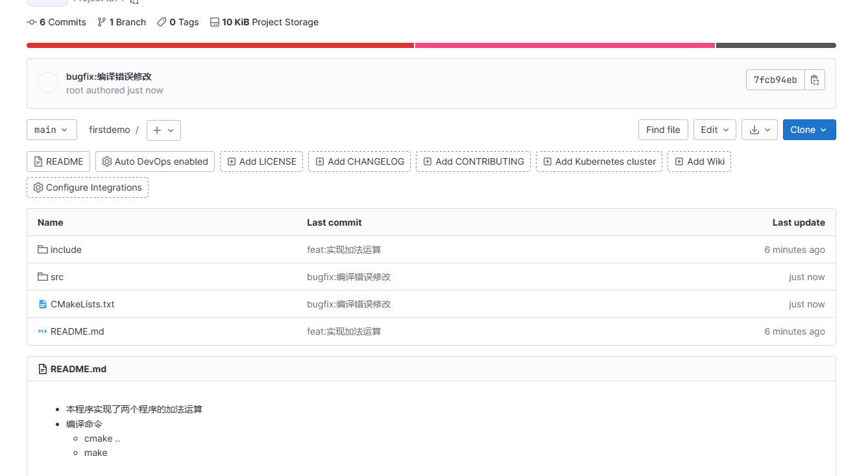Click Add CHANGELOG
868x476 pixels.
[359, 161]
